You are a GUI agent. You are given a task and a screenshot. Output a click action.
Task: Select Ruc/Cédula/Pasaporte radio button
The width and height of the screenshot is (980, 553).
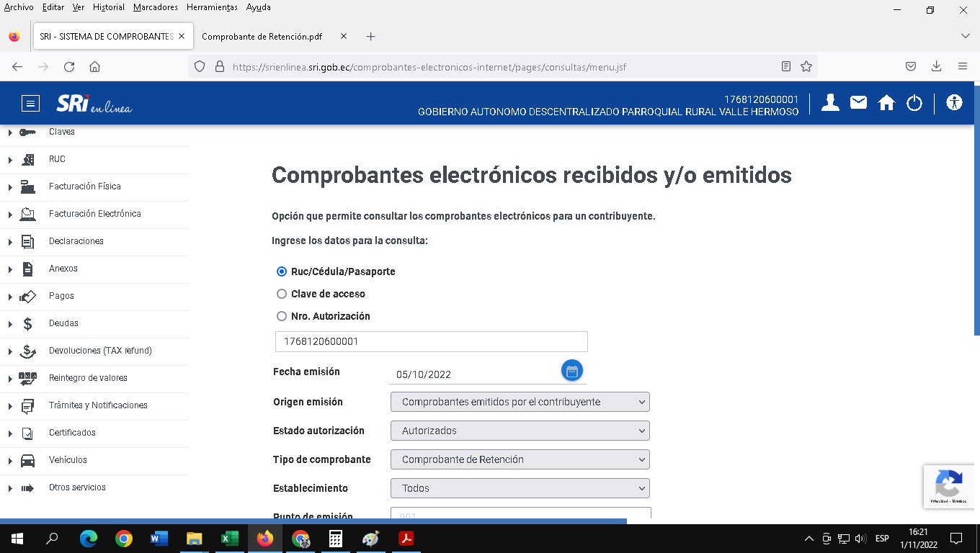[x=282, y=271]
